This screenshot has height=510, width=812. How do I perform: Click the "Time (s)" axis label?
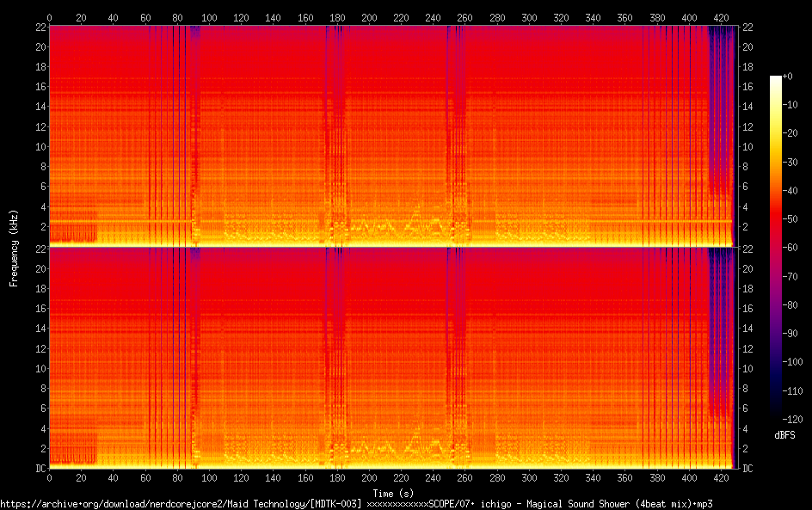395,494
